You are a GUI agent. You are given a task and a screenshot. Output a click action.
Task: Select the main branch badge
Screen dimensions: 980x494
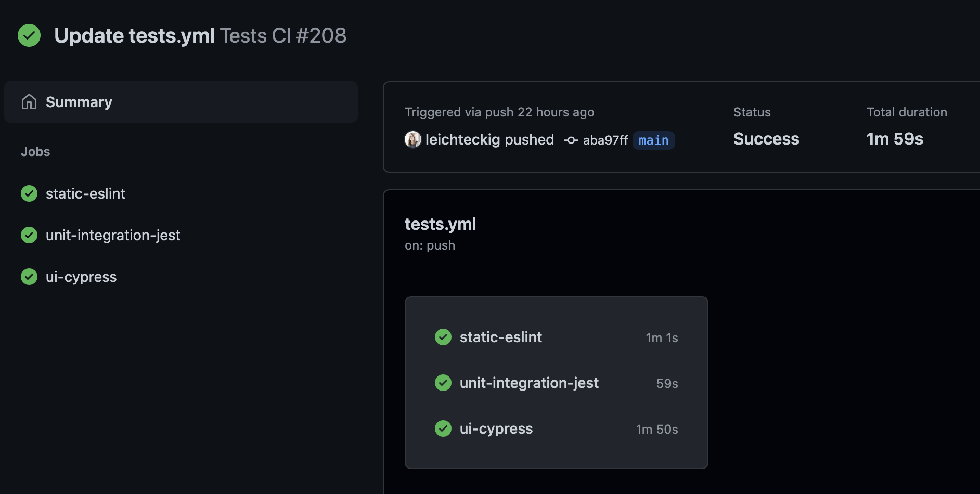tap(653, 140)
